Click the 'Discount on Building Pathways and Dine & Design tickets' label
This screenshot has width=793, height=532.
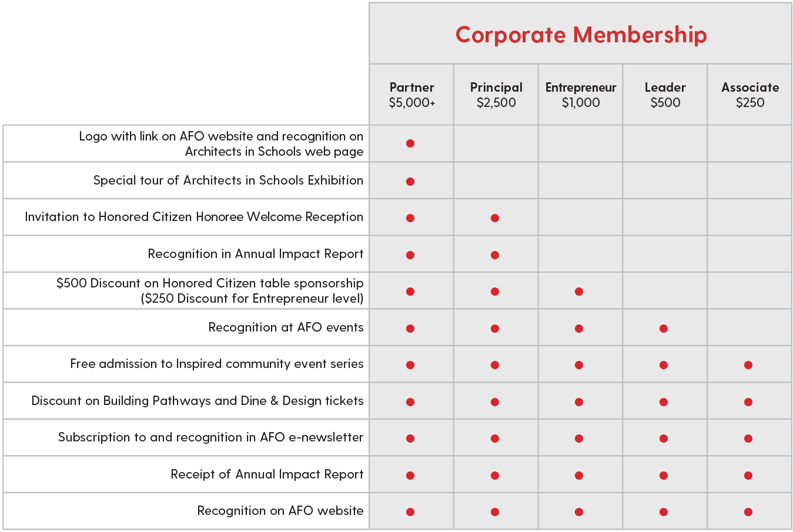click(197, 401)
